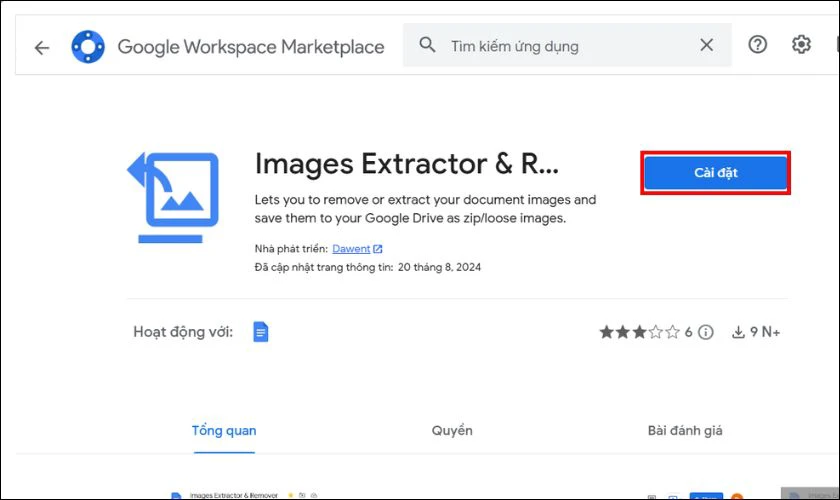
Task: Select the Hoạt động với label
Action: (183, 332)
